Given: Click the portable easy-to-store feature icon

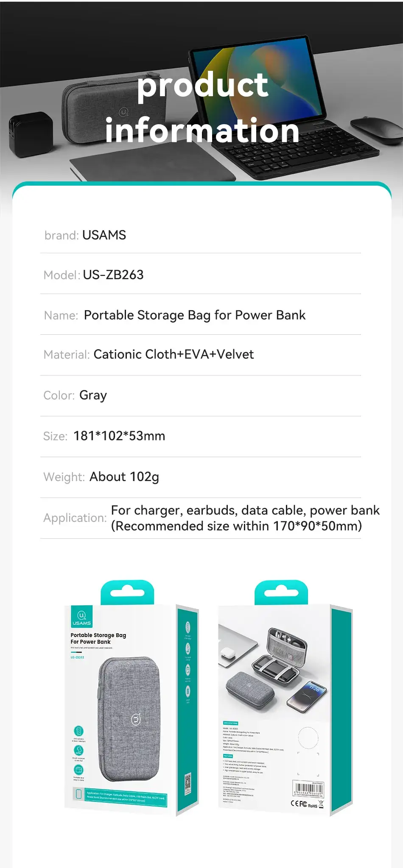Looking at the screenshot, I should point(78,770).
